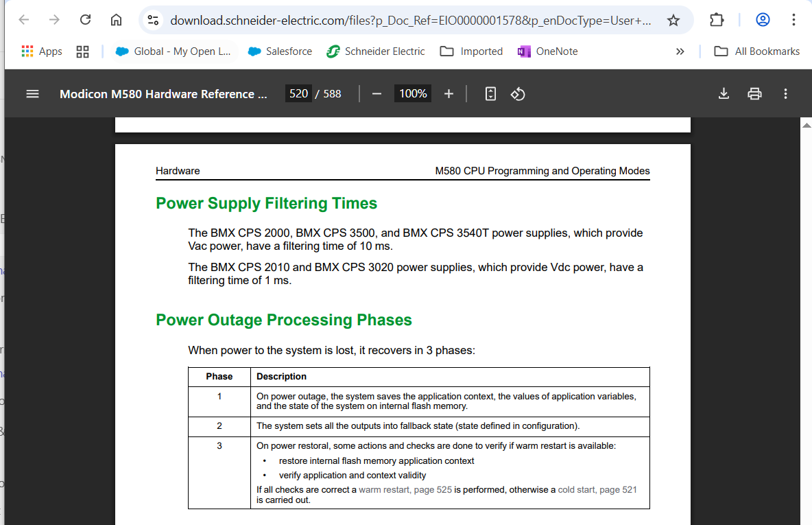The image size is (812, 525).
Task: Open the browser home page
Action: point(117,20)
